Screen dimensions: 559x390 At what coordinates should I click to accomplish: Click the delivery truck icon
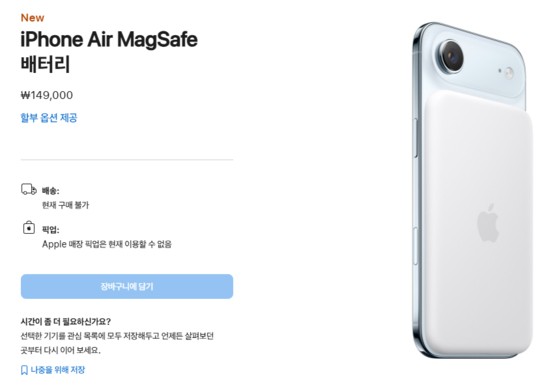29,189
